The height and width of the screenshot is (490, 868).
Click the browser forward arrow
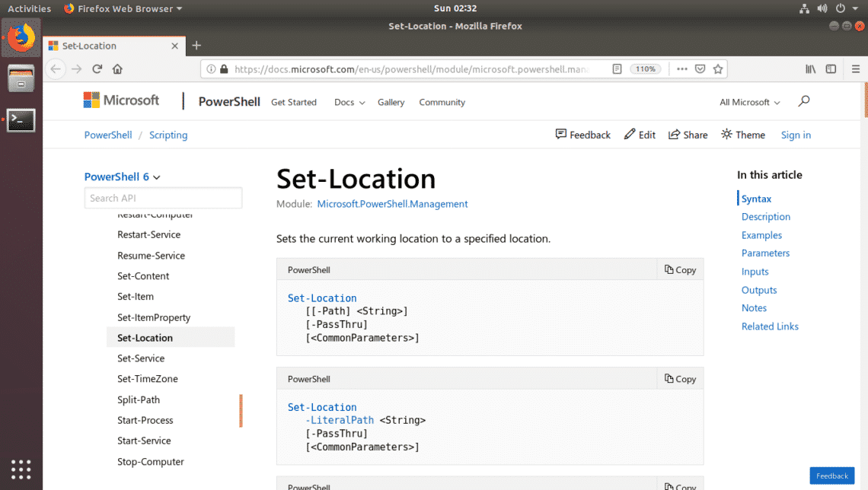(x=76, y=69)
